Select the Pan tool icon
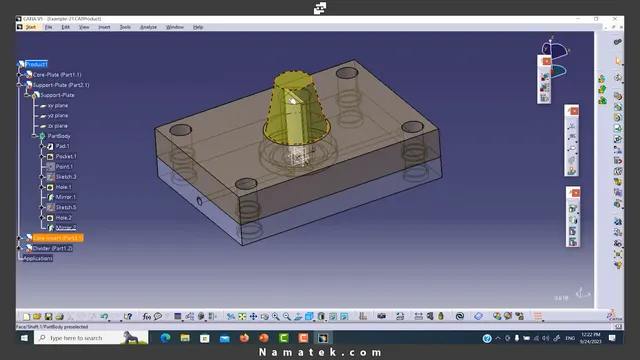Image resolution: width=640 pixels, height=360 pixels. pos(253,316)
